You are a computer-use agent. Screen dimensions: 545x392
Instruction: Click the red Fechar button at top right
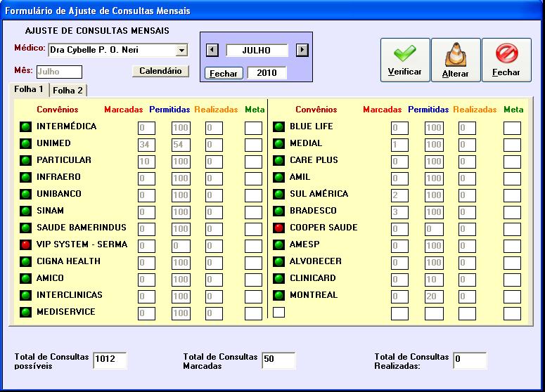[506, 60]
